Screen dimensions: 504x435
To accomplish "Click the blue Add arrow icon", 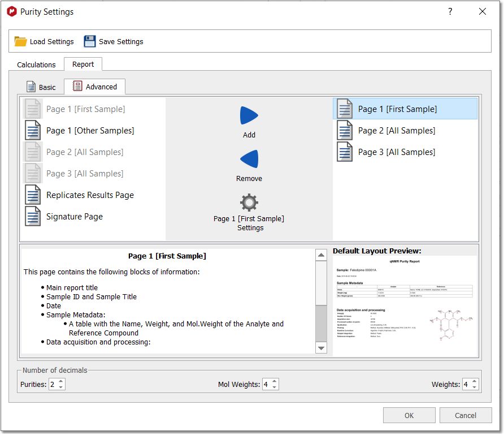I will pyautogui.click(x=249, y=115).
